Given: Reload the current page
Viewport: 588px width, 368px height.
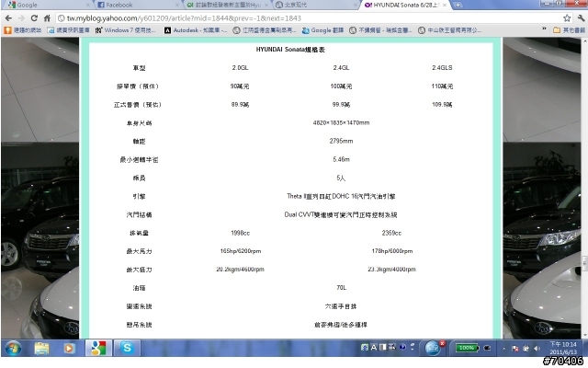Looking at the screenshot, I should click(34, 18).
